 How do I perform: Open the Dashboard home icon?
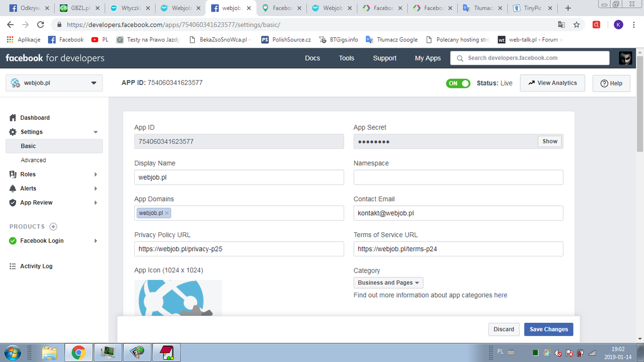point(13,118)
